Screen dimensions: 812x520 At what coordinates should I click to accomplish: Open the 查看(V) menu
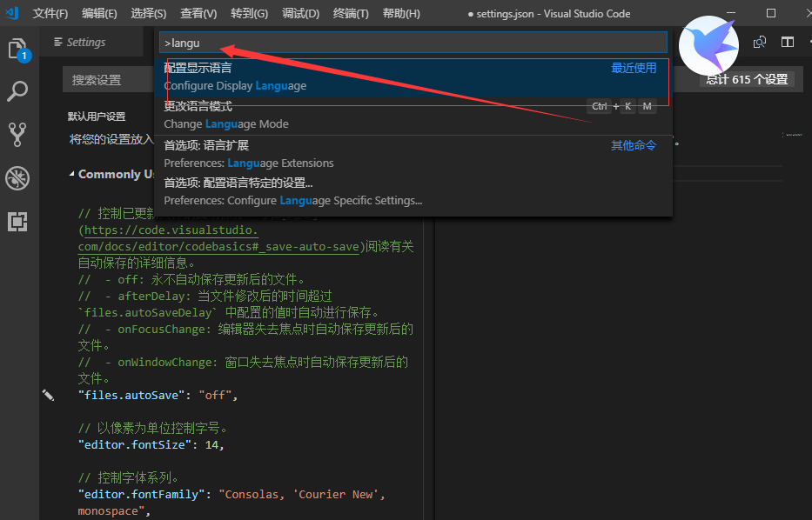click(198, 13)
